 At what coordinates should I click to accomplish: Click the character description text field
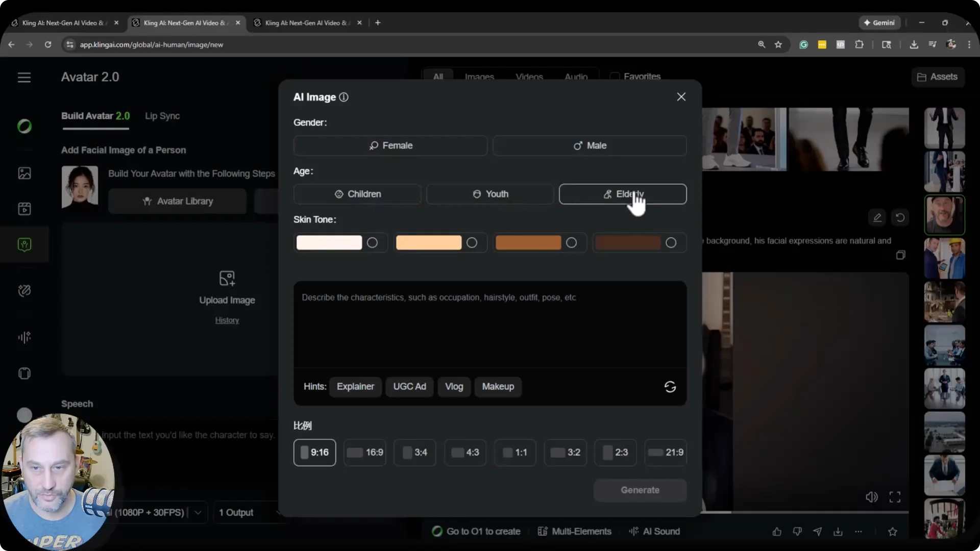(490, 324)
